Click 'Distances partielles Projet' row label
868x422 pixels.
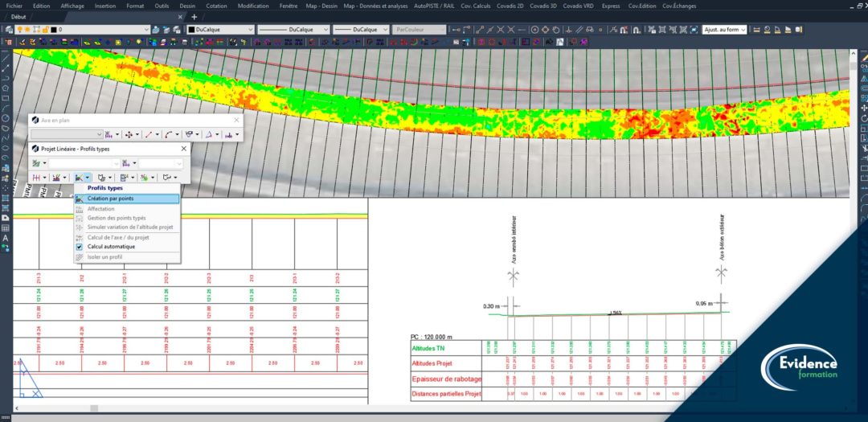coord(446,395)
